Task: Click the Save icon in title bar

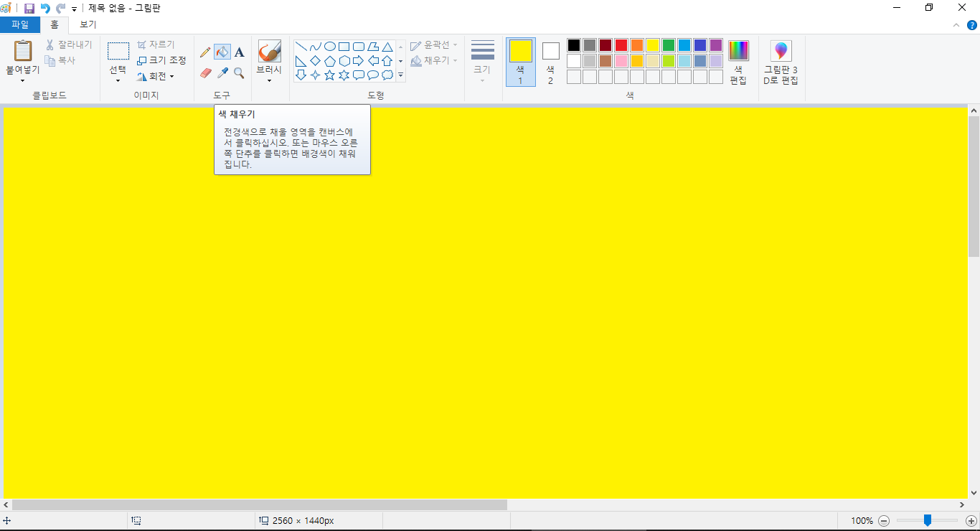Action: 29,8
